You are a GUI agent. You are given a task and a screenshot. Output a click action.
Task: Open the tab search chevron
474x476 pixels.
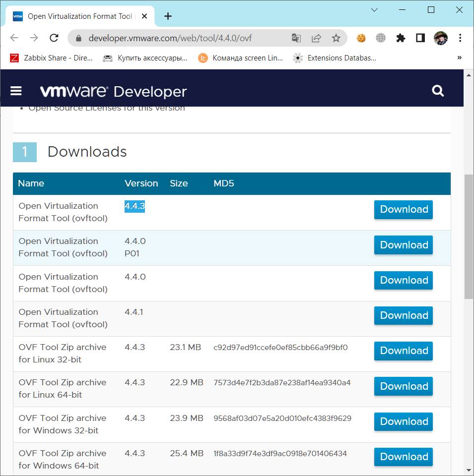[374, 10]
